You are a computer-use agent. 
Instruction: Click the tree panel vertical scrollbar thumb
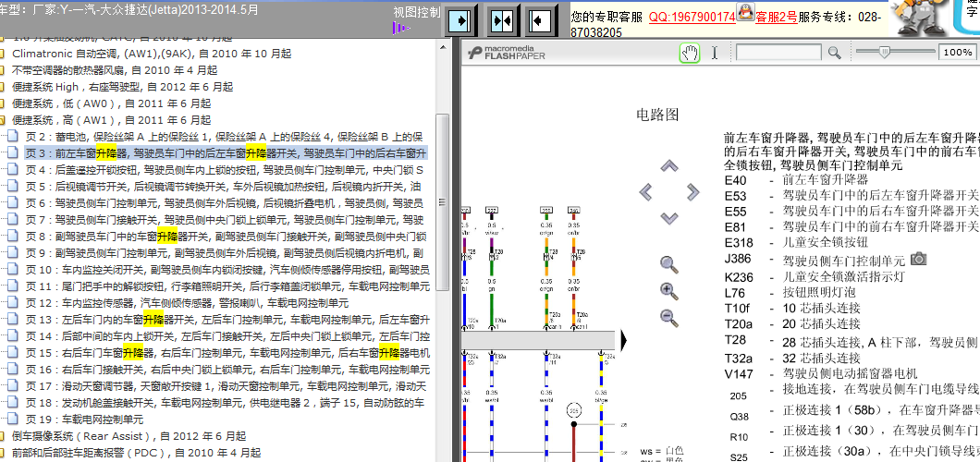point(442,201)
